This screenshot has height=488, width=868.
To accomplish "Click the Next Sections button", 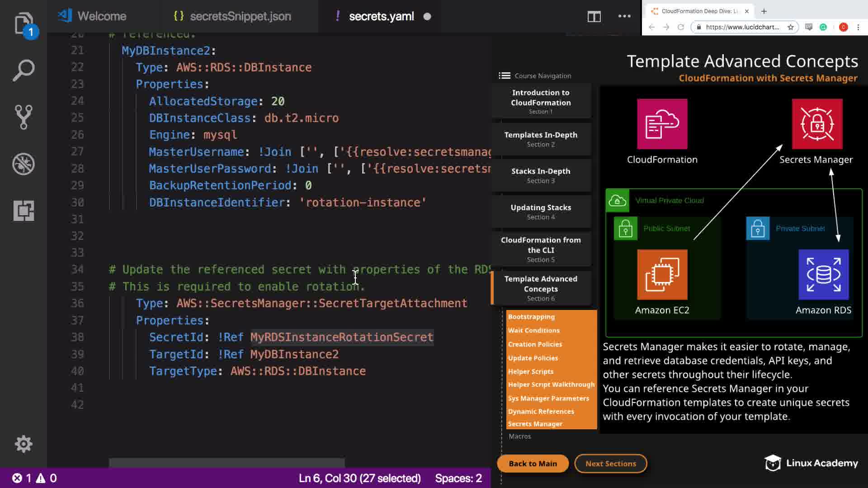I will point(610,464).
